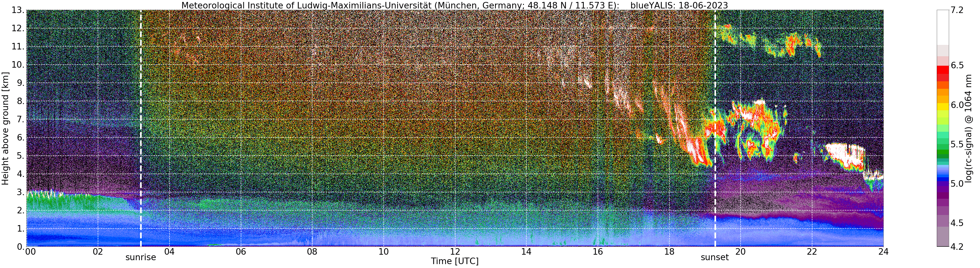980x268 pixels.
Task: Click the '7.2' colorbar tick value
Action: (x=957, y=10)
